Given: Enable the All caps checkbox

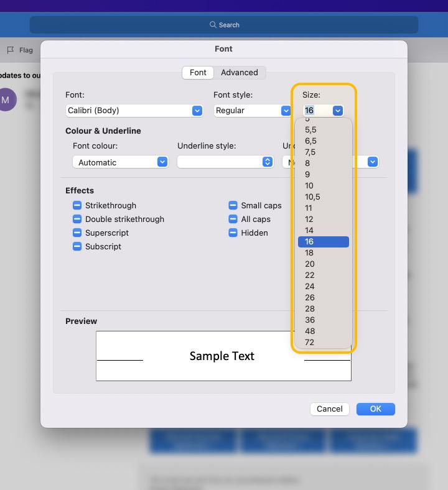Looking at the screenshot, I should [233, 219].
